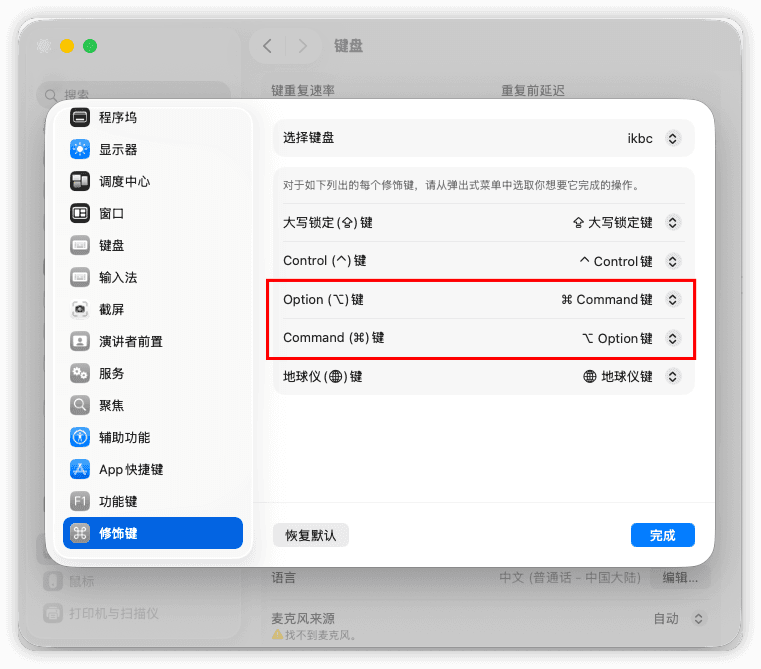Open the 显示器 displays icon
761x669 pixels.
tap(80, 149)
